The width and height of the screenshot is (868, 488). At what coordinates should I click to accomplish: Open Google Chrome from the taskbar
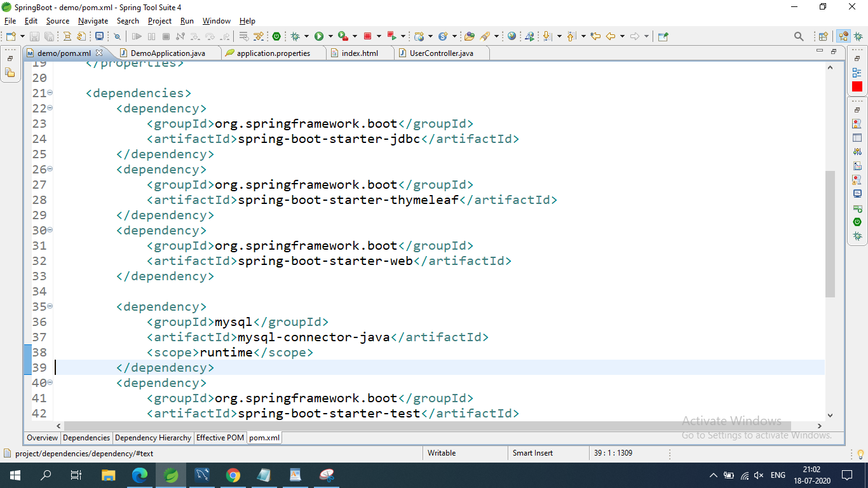[234, 475]
